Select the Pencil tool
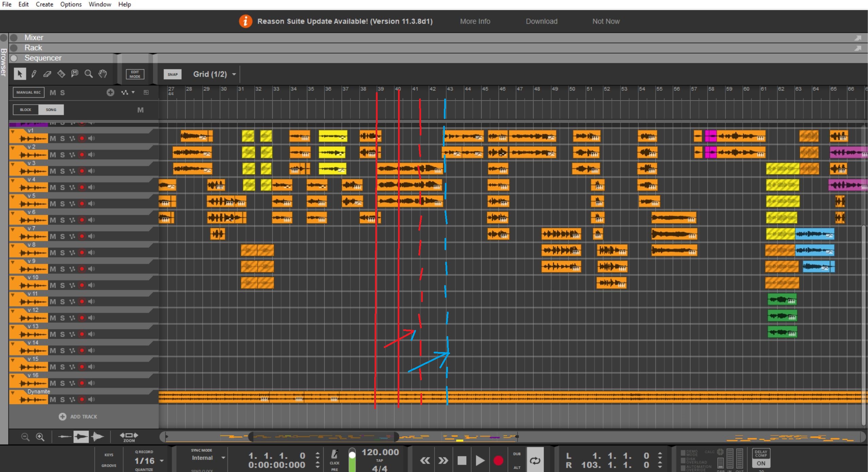This screenshot has height=472, width=868. (34, 74)
